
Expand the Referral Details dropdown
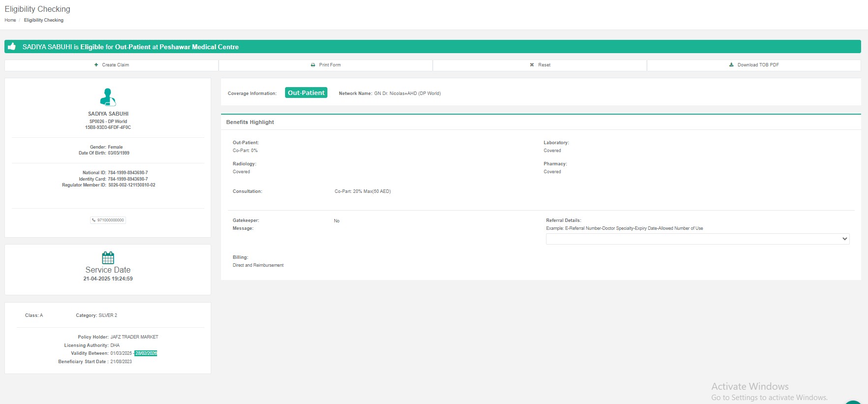click(697, 239)
